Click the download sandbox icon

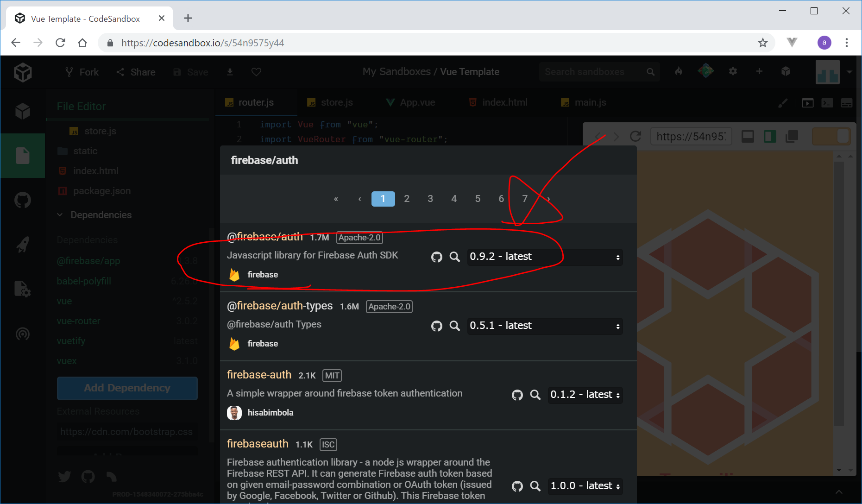(230, 72)
